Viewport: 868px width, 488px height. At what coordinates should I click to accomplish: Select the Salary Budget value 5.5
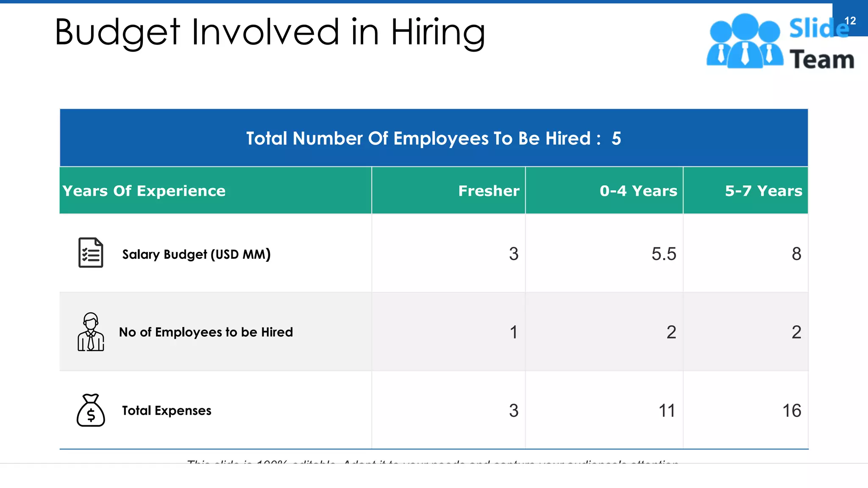[x=664, y=254]
